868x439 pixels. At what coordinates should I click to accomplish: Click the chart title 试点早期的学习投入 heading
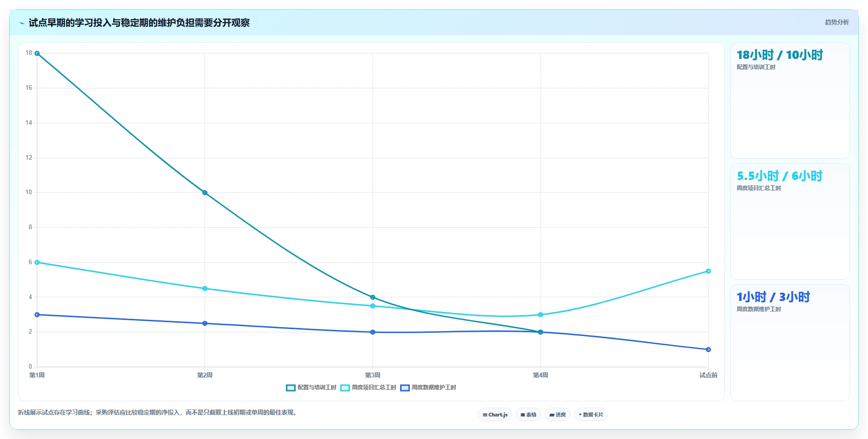coord(139,23)
